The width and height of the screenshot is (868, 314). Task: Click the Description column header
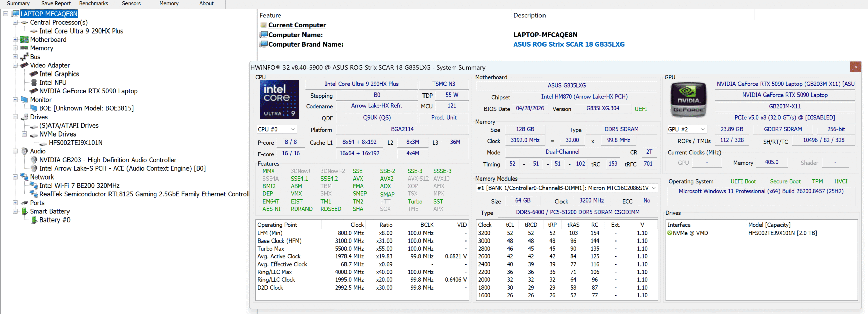click(530, 15)
